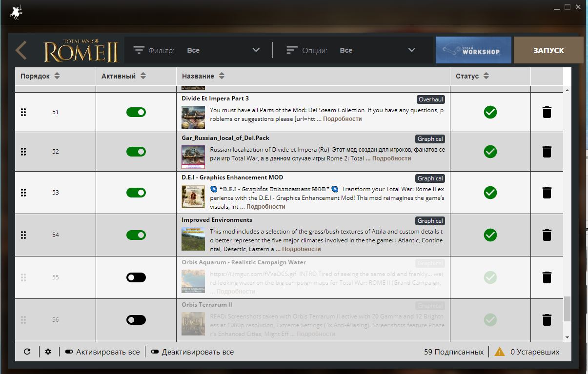Click Improved Environments thumbnail image
The width and height of the screenshot is (588, 374).
193,239
